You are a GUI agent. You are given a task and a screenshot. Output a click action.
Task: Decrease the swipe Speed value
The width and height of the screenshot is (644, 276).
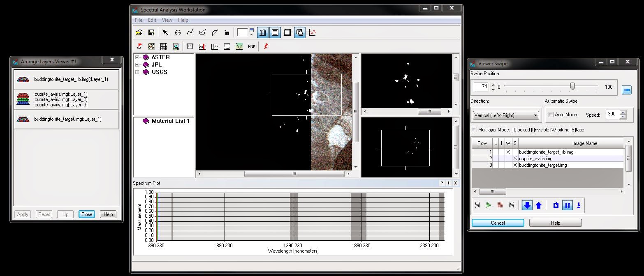623,117
